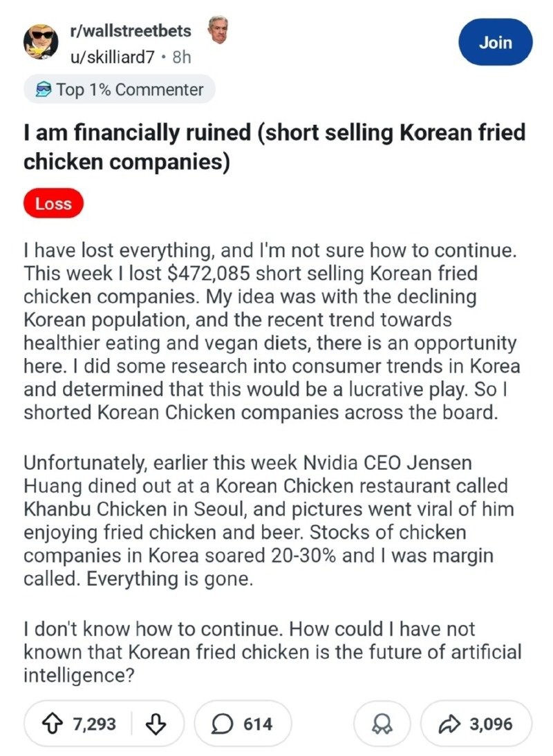Give an award using the award icon

click(x=381, y=724)
